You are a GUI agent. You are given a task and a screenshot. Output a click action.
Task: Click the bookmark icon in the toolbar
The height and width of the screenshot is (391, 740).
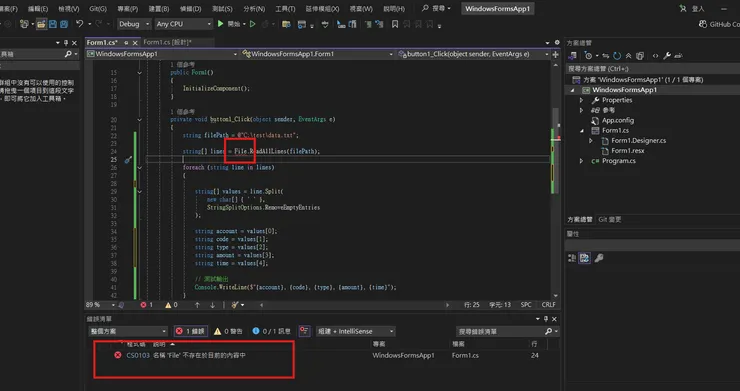click(x=395, y=24)
